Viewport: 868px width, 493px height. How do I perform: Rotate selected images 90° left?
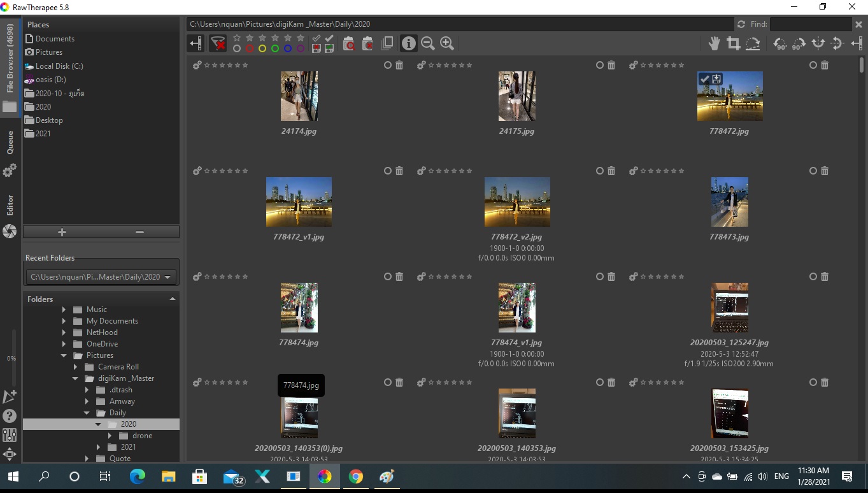[x=779, y=43]
